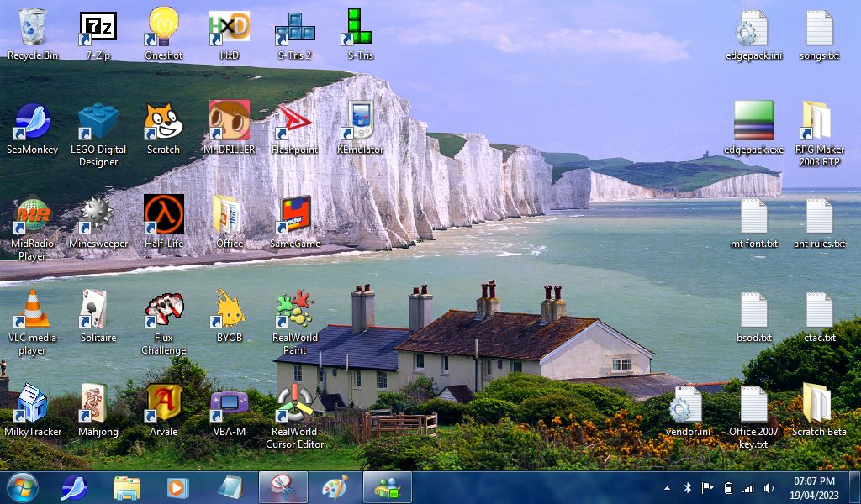Select the mt font.txt file
861x504 pixels.
point(753,215)
